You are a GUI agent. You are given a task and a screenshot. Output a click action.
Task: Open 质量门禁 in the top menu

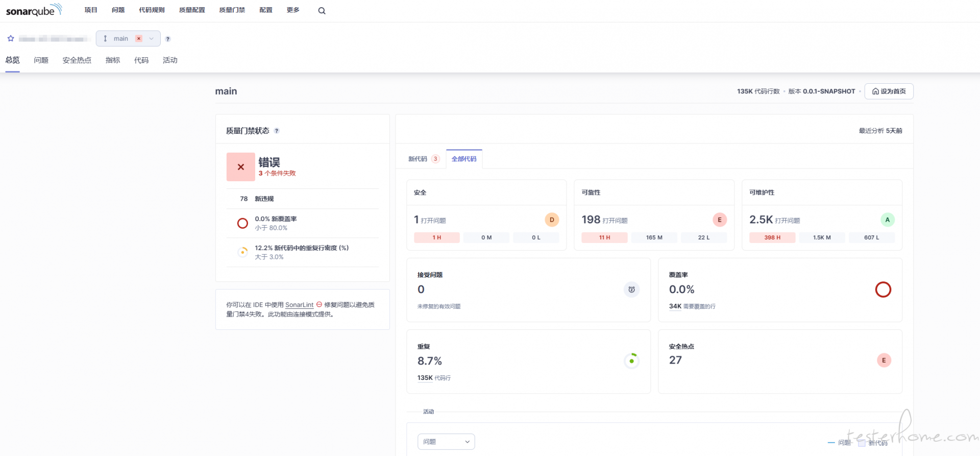click(x=232, y=10)
